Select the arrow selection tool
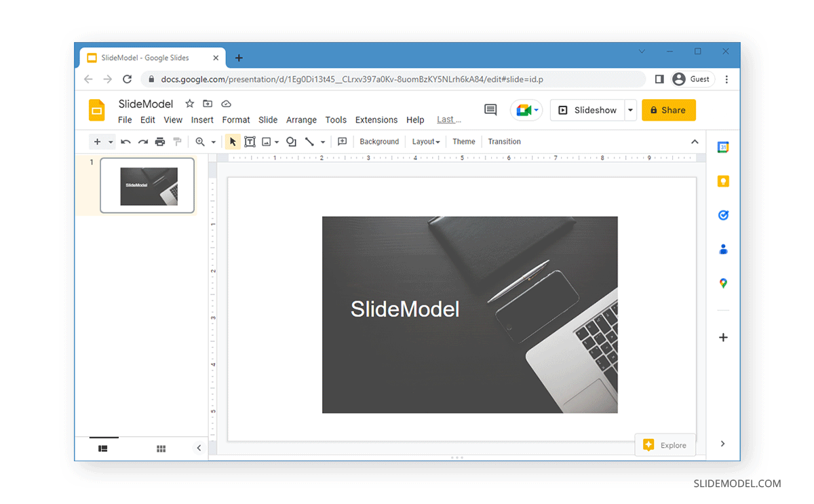Viewport: 814px width, 504px height. [x=233, y=141]
